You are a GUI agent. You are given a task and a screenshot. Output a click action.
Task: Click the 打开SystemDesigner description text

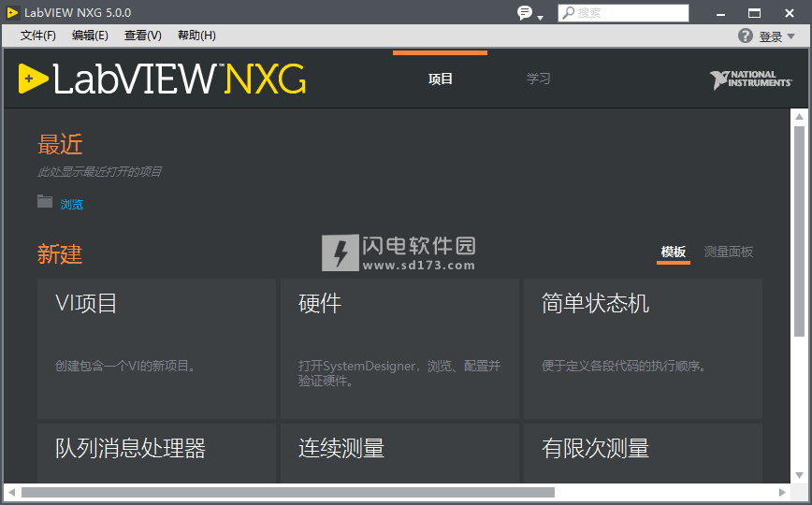click(x=399, y=373)
